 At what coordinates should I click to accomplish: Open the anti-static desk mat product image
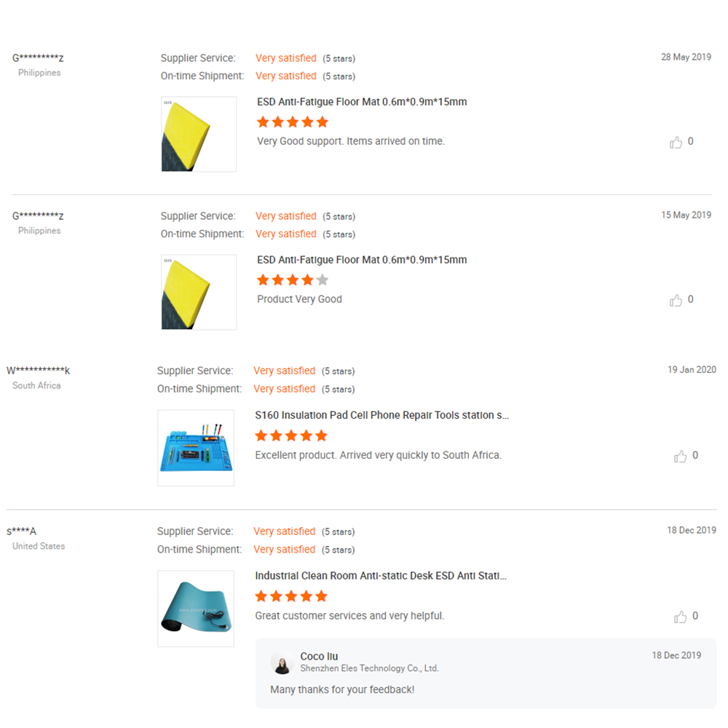pyautogui.click(x=195, y=609)
